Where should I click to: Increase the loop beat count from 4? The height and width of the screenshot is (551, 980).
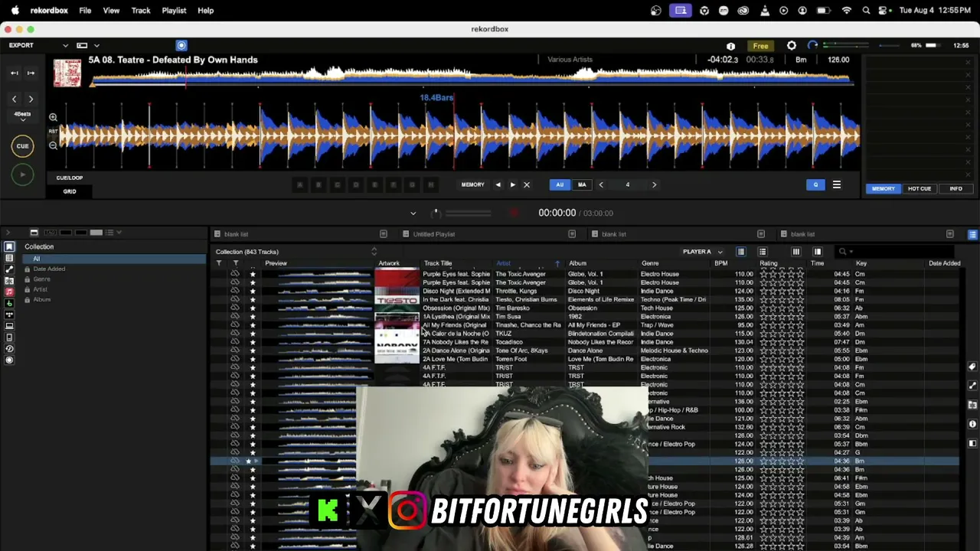point(654,184)
